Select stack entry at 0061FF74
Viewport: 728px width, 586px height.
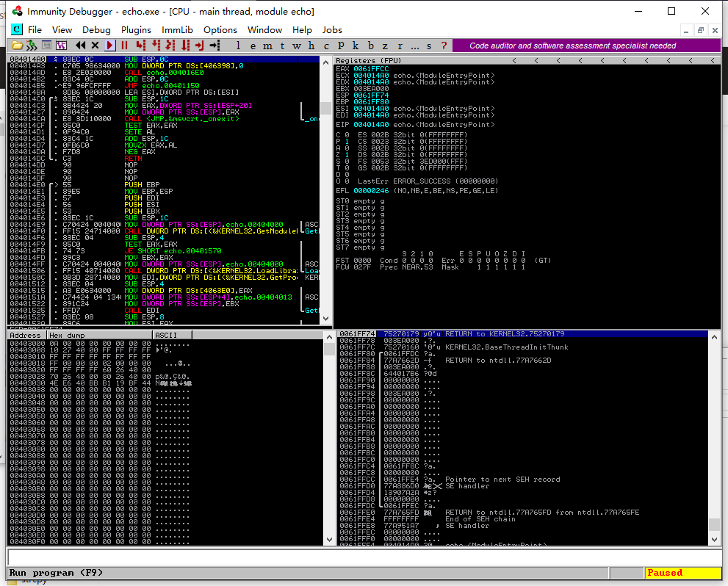pyautogui.click(x=523, y=333)
